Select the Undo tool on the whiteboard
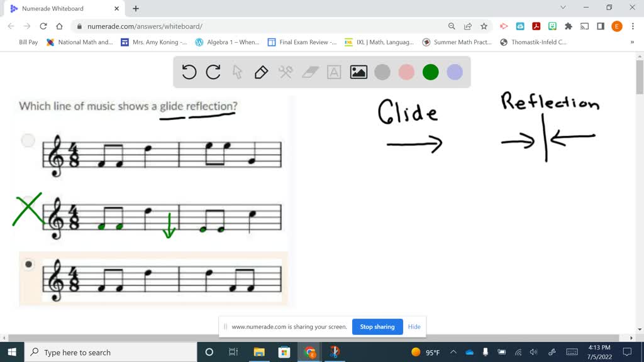 tap(189, 72)
